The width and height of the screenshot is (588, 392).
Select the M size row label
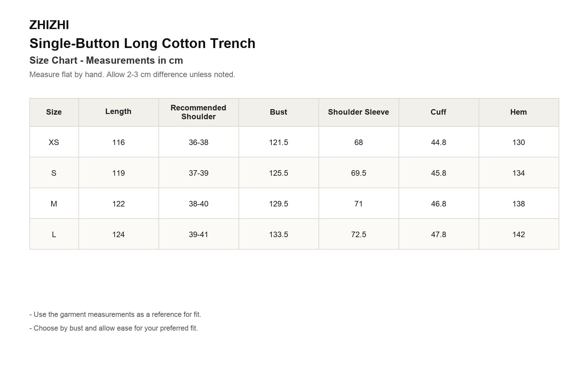click(54, 204)
